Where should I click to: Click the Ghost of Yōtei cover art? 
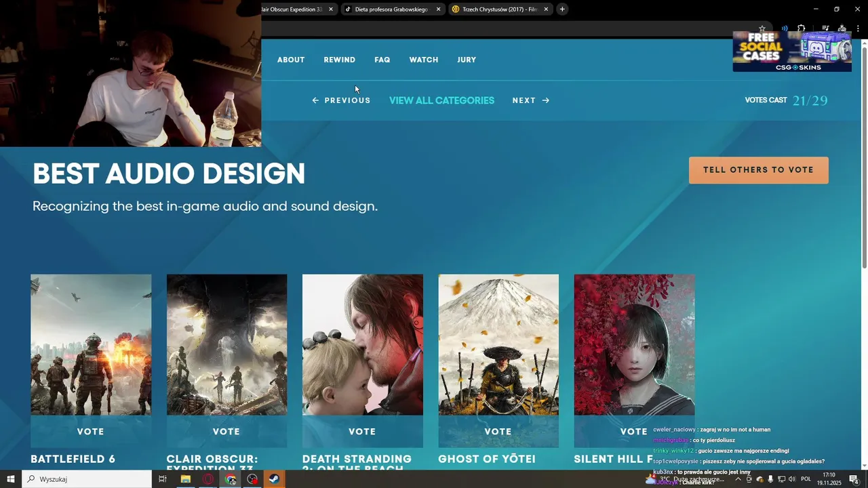(x=498, y=344)
